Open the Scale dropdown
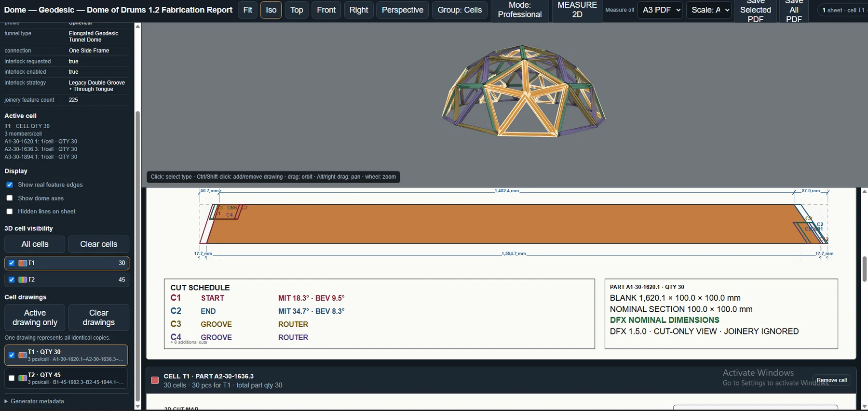 pos(709,10)
